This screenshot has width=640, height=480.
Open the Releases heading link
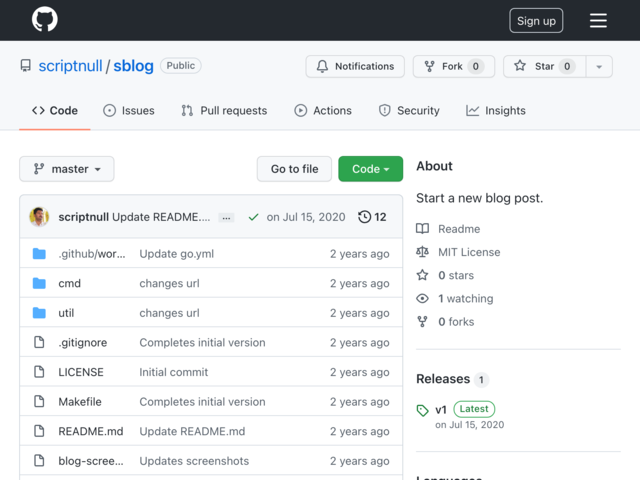(x=443, y=379)
